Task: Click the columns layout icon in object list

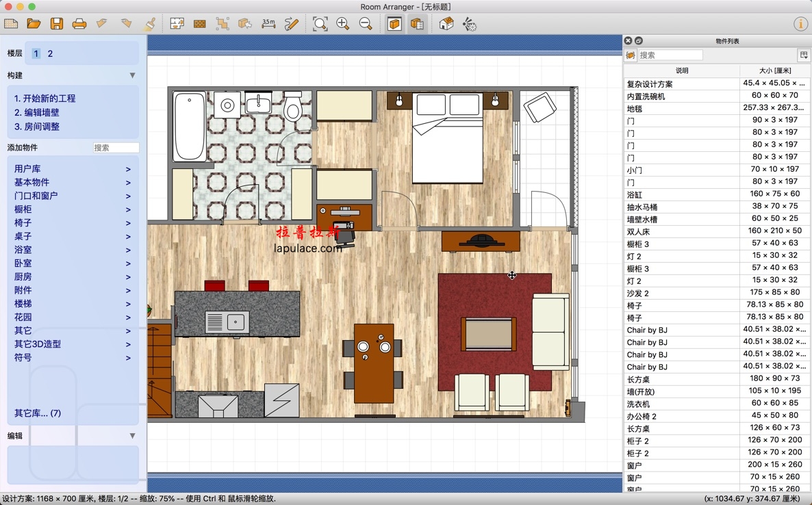Action: point(804,55)
